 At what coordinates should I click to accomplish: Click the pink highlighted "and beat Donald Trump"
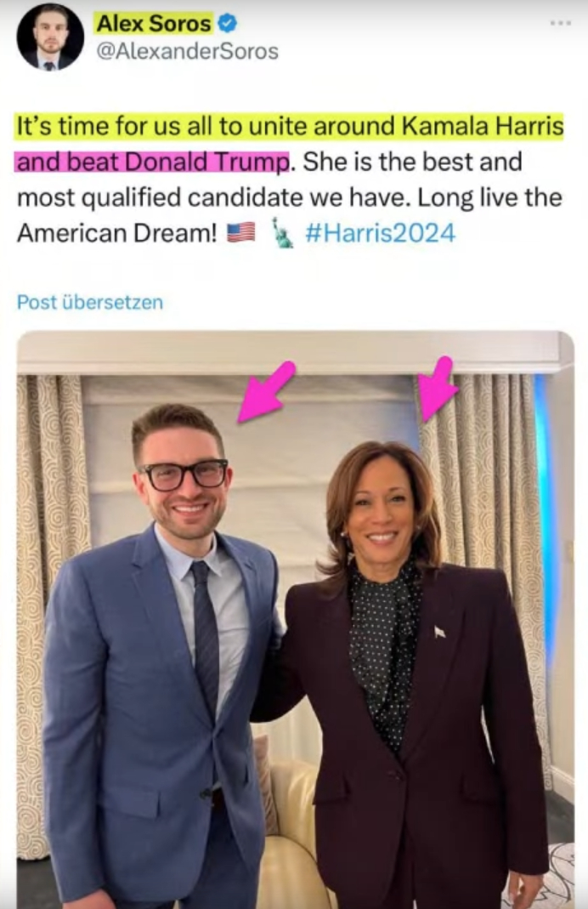(152, 161)
